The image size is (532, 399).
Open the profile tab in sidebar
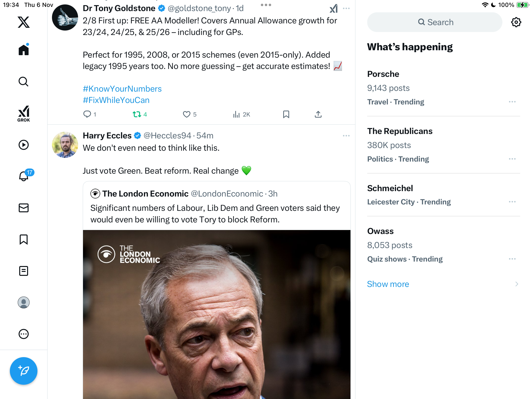coord(24,302)
